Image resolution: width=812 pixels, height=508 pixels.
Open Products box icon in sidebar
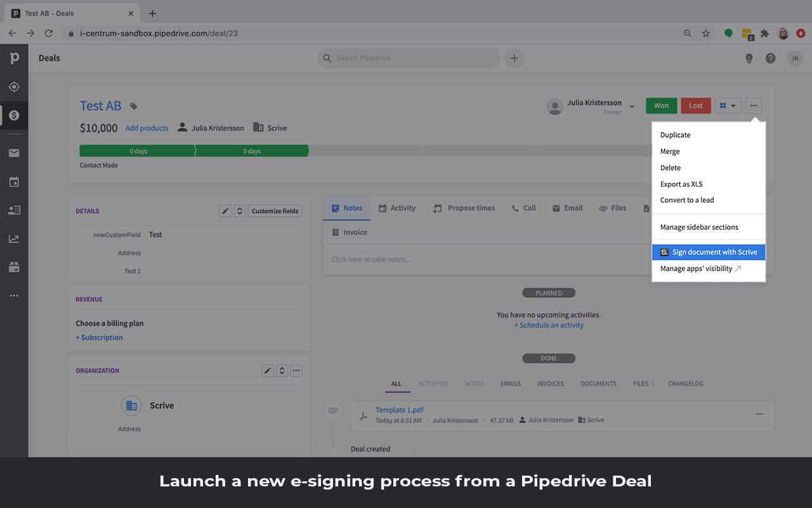click(14, 267)
